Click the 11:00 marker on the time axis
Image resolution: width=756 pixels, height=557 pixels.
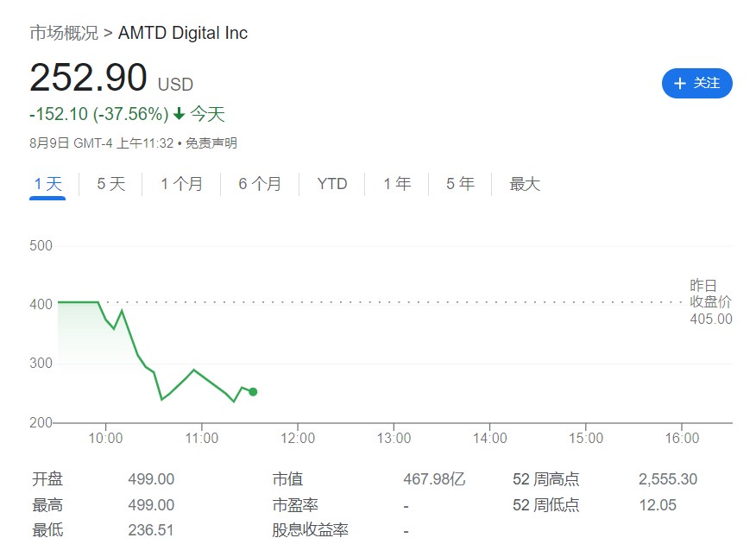coord(201,438)
